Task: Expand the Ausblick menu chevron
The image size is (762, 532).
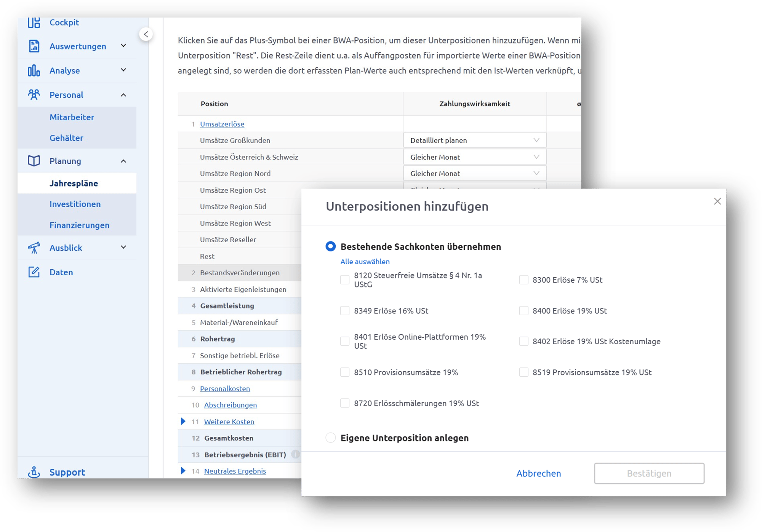Action: click(x=123, y=247)
